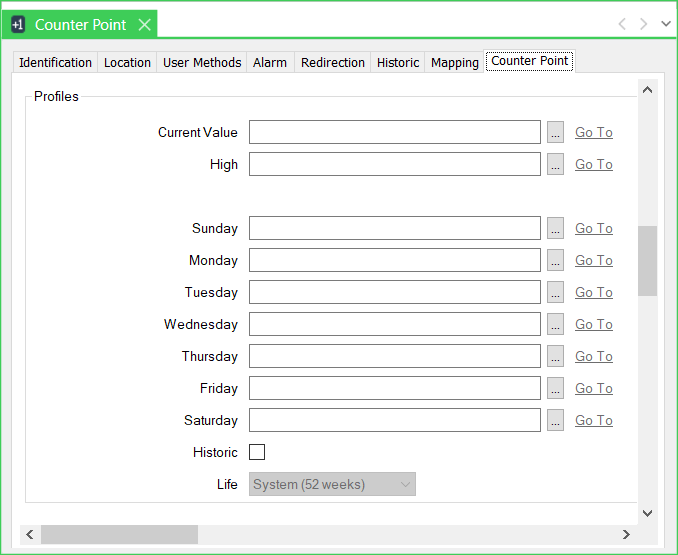Switch to the Identification tab
678x555 pixels.
click(55, 62)
